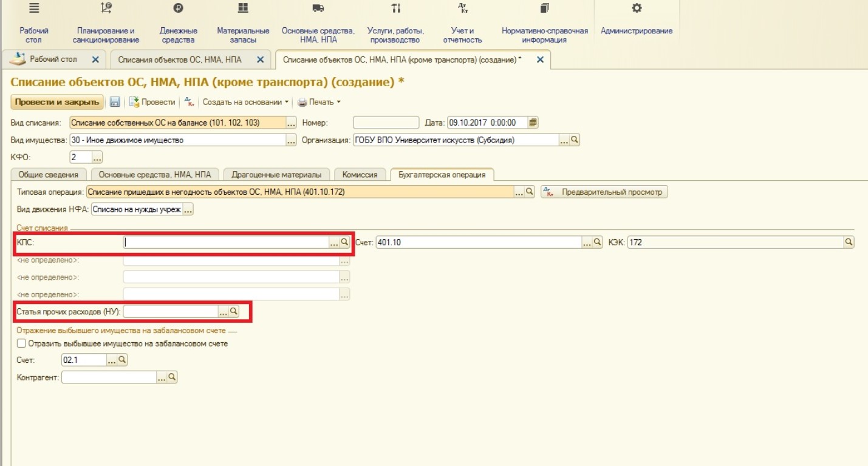Screen dimensions: 868x466
Task: Expand the Печать menu
Action: 319,103
